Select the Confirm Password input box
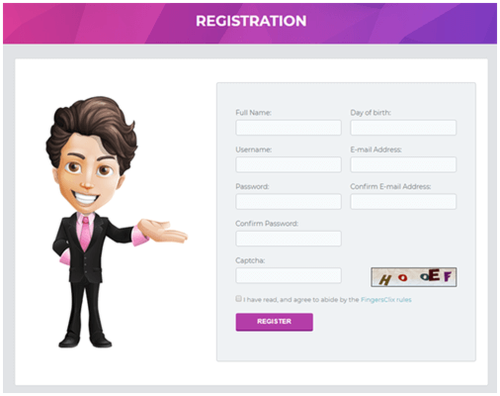Screen dimensions: 500x396 pyautogui.click(x=288, y=239)
